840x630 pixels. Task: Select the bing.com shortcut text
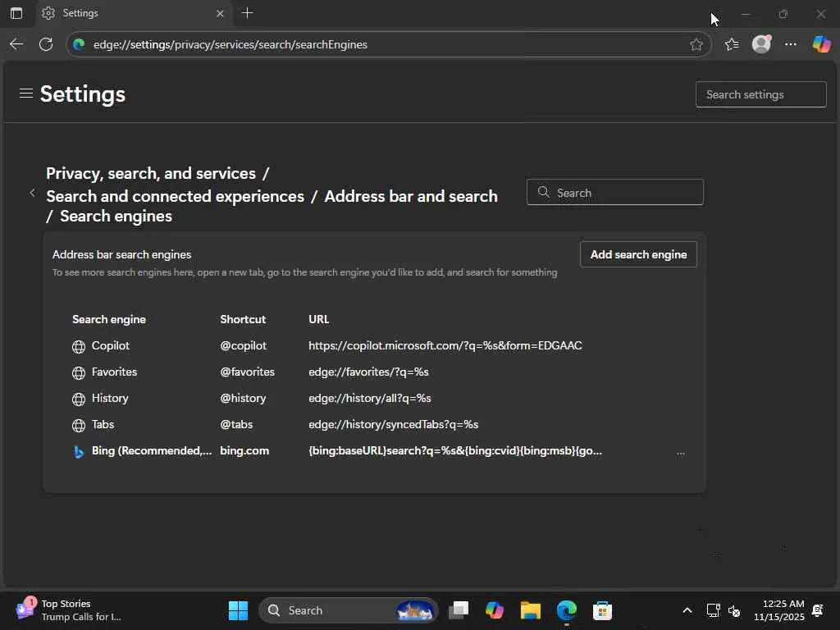(244, 450)
